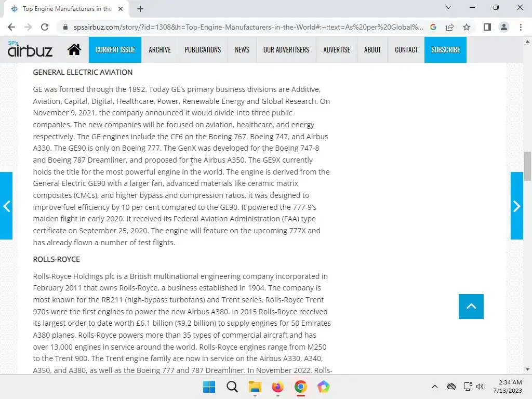This screenshot has width=532, height=399.
Task: Close the Top Engine Manufacturers tab
Action: [x=121, y=9]
